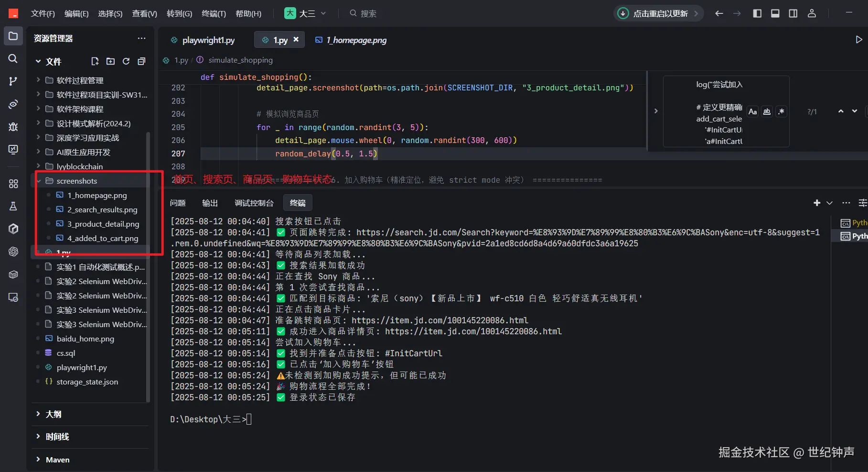Click the explorer vertical scrollbar
Viewport: 868px width, 472px height.
[x=148, y=266]
